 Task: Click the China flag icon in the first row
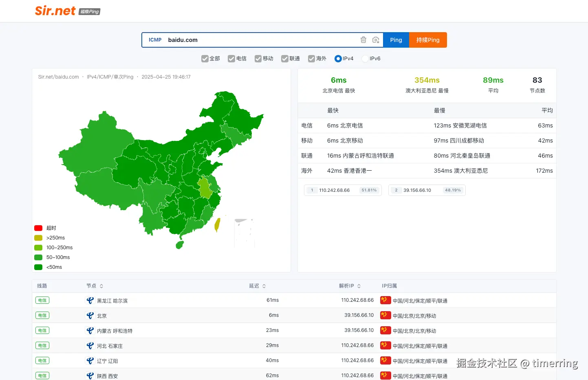[x=385, y=300]
